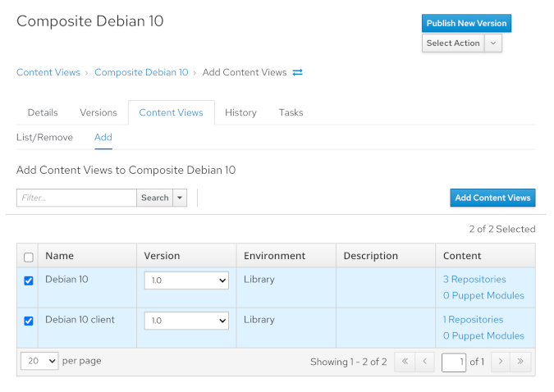Viewport: 554px width, 392px height.
Task: Click the switcher icon beside Add Content Views breadcrumb
Action: click(x=298, y=72)
